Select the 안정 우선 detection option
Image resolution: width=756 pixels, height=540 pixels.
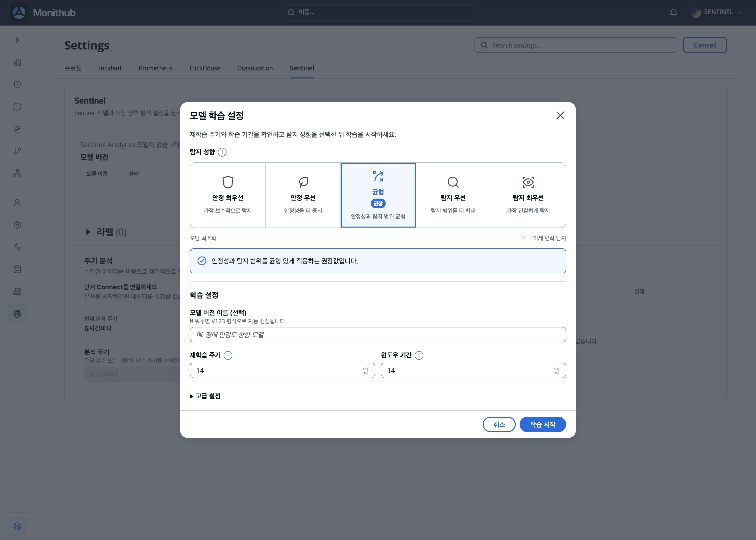point(303,195)
